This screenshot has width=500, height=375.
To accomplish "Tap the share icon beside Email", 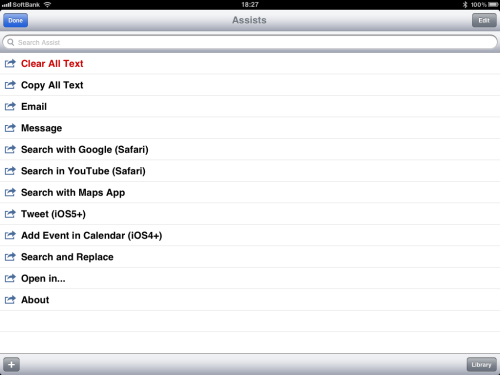I will (x=10, y=106).
